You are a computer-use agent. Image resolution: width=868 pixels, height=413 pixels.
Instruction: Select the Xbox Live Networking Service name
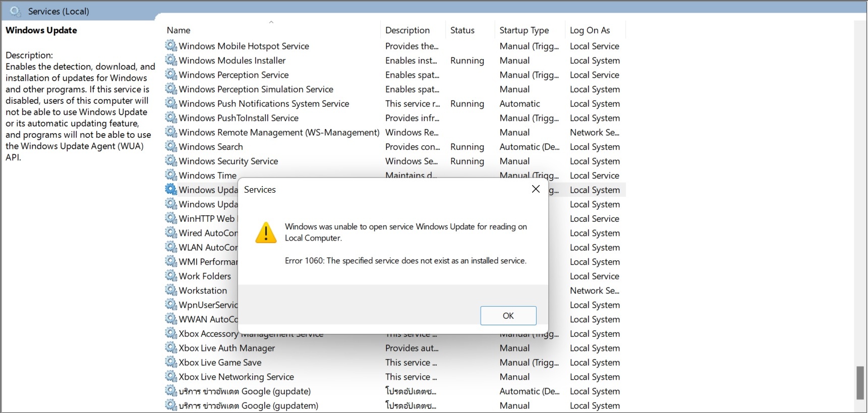coord(237,377)
